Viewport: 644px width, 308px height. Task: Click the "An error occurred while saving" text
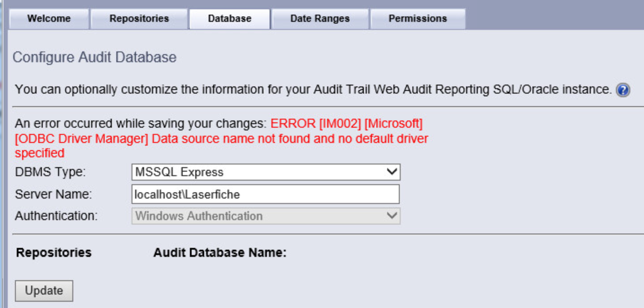click(x=141, y=124)
